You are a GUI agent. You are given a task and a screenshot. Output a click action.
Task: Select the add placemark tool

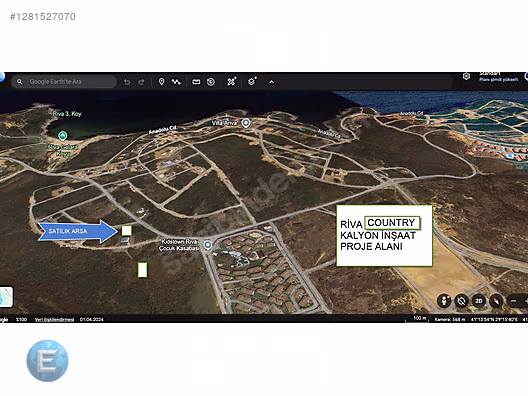161,82
